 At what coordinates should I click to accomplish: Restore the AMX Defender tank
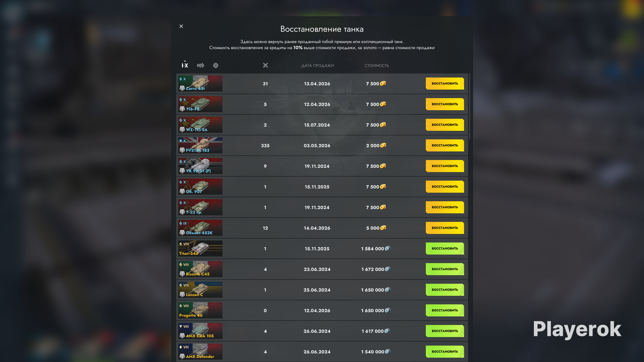coord(444,352)
